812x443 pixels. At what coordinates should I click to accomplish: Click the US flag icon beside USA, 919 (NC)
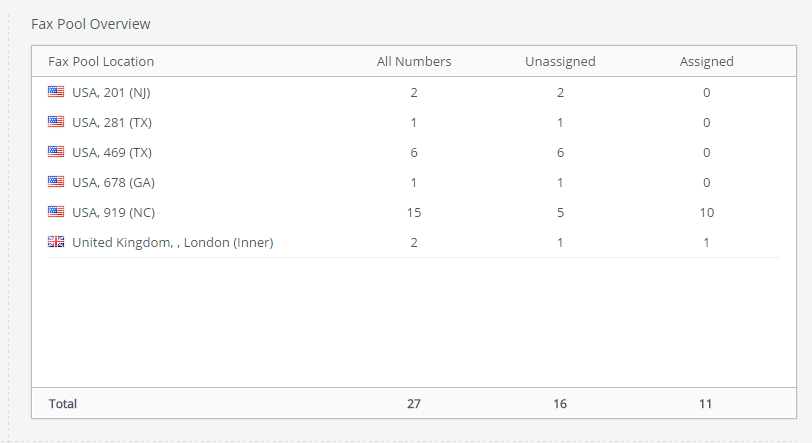point(56,212)
